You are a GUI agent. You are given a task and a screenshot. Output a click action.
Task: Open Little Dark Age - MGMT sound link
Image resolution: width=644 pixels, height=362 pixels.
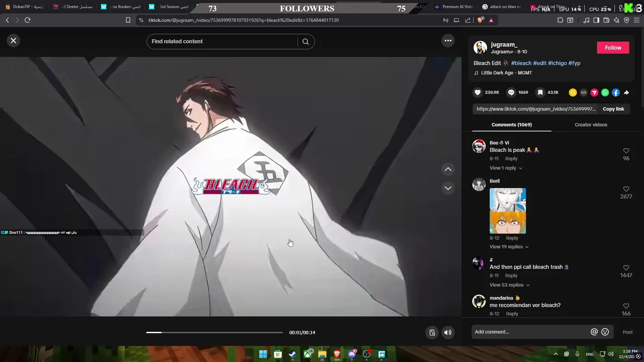pos(506,73)
